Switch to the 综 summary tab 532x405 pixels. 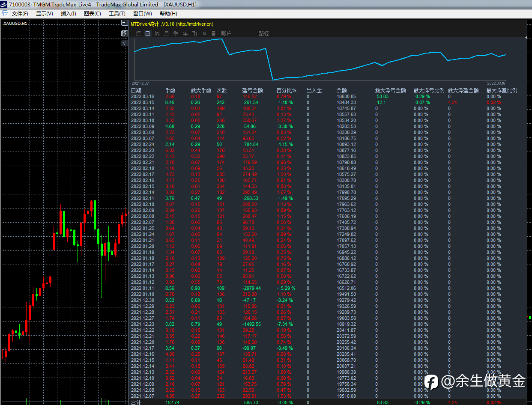pos(138,33)
